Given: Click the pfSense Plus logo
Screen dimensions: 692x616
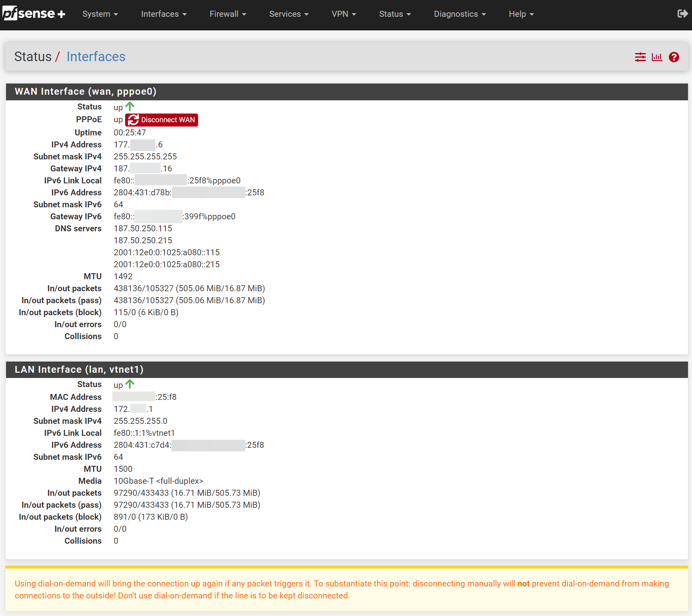Looking at the screenshot, I should pyautogui.click(x=34, y=14).
